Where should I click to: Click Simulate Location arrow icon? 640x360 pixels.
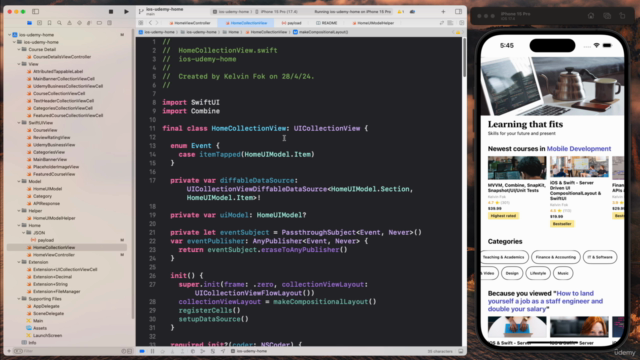[223, 351]
